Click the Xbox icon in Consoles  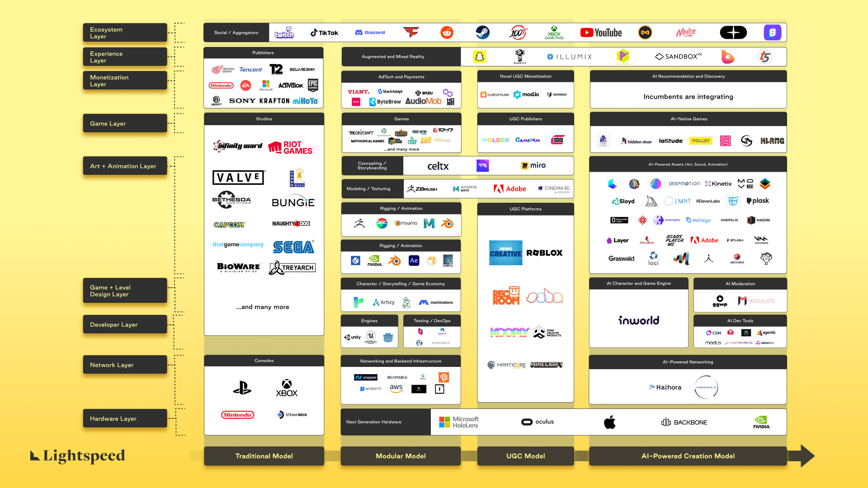(x=287, y=387)
